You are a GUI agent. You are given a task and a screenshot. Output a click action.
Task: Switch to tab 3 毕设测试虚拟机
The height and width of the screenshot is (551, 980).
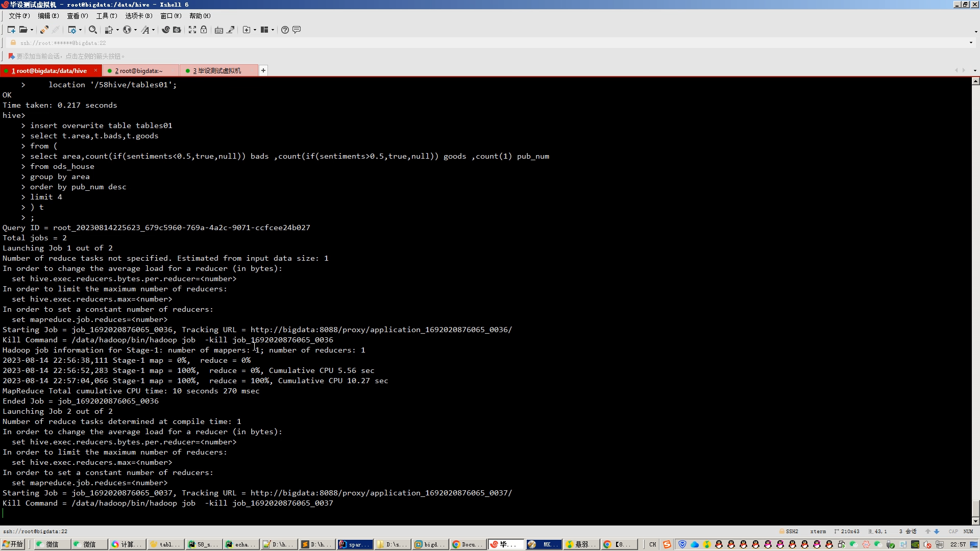click(217, 70)
